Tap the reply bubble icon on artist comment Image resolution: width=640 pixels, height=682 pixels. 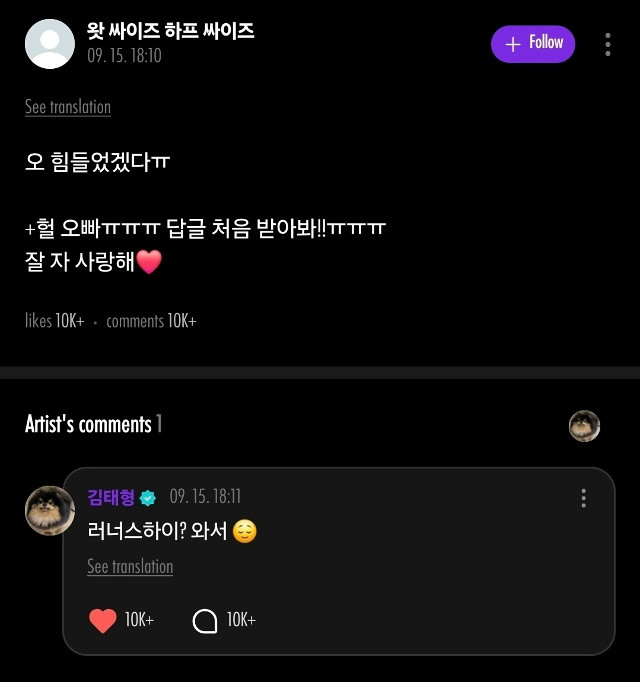click(204, 621)
